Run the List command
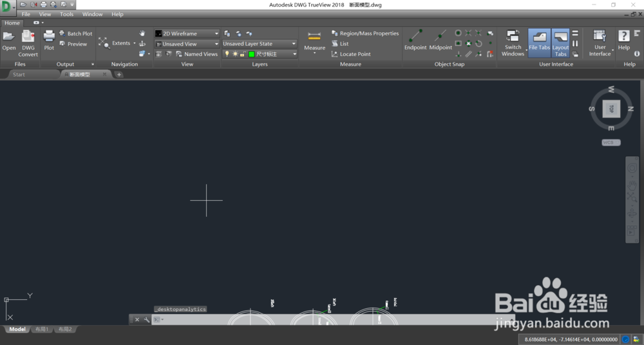 click(340, 44)
